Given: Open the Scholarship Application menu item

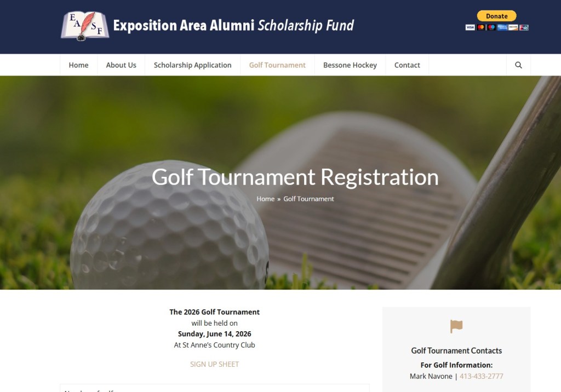Looking at the screenshot, I should [192, 65].
